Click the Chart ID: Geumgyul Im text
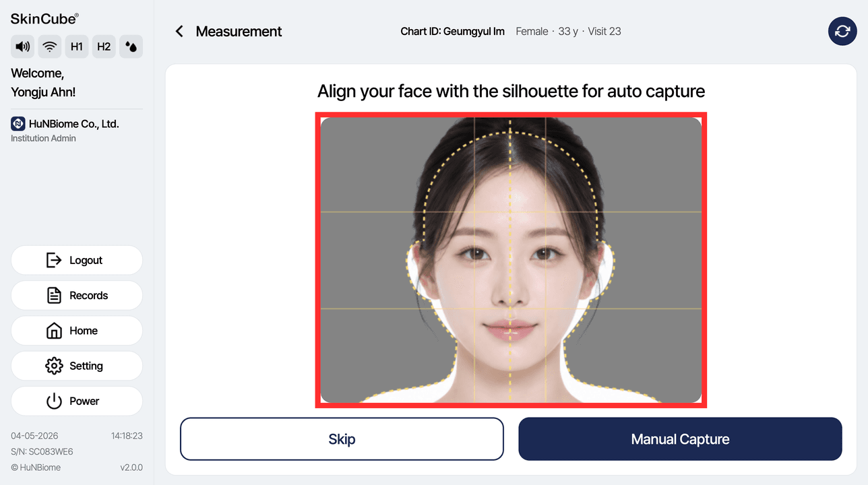Screen dimensions: 868x485 coord(453,31)
